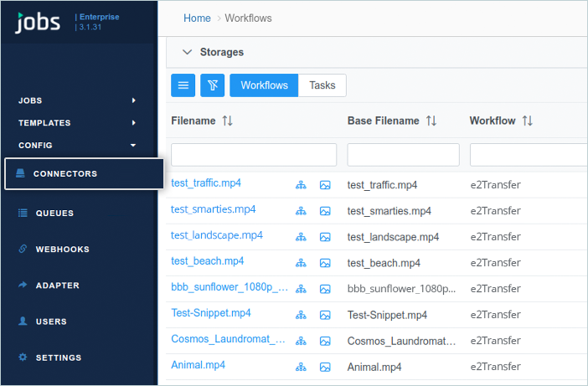588x386 pixels.
Task: Click image preview icon for test_landscape.mp4
Action: pyautogui.click(x=325, y=237)
